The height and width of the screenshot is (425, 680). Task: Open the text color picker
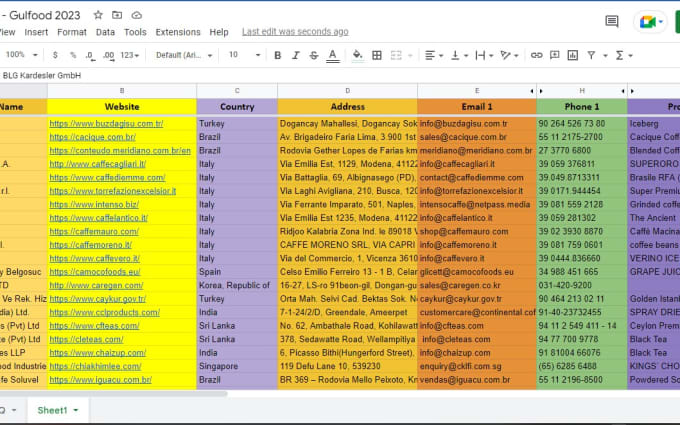tap(333, 56)
